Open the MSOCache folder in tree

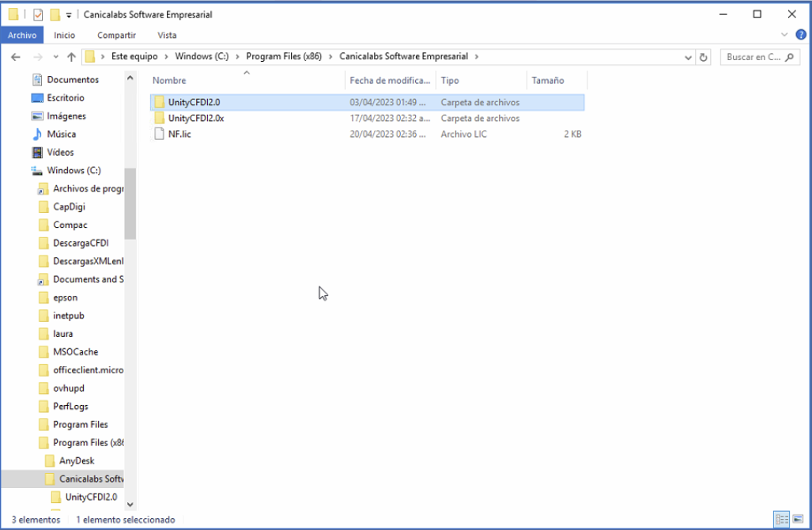click(x=75, y=352)
